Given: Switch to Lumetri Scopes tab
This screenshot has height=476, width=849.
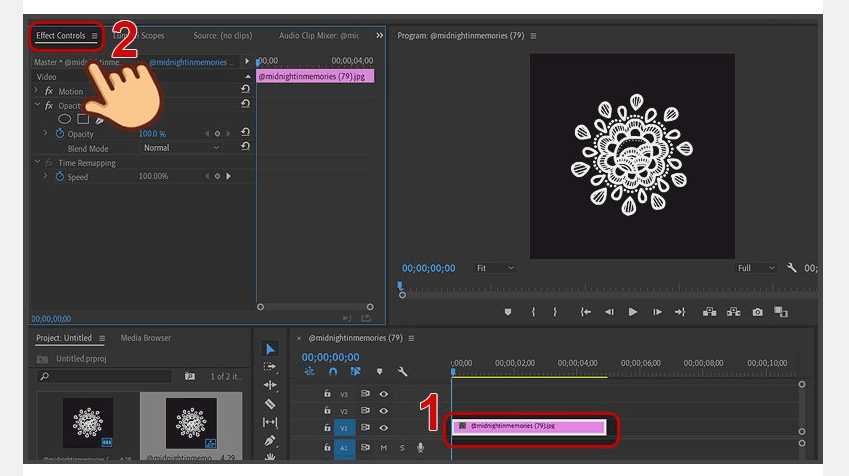Looking at the screenshot, I should 139,35.
